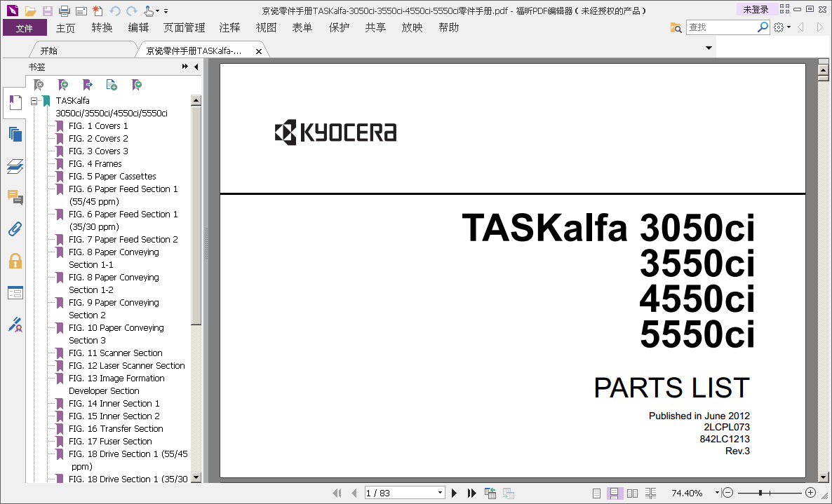Open the 保护 protect ribbon tab
The image size is (832, 504).
[x=339, y=28]
